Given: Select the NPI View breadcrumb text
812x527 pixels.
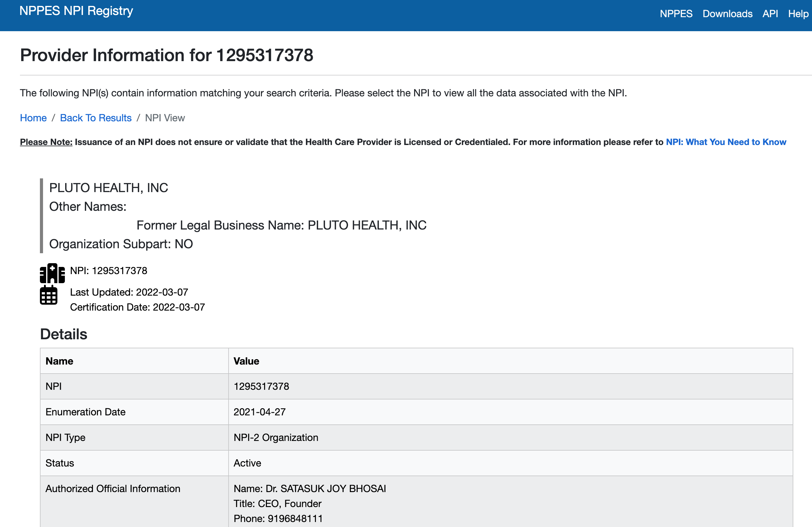Looking at the screenshot, I should click(165, 118).
